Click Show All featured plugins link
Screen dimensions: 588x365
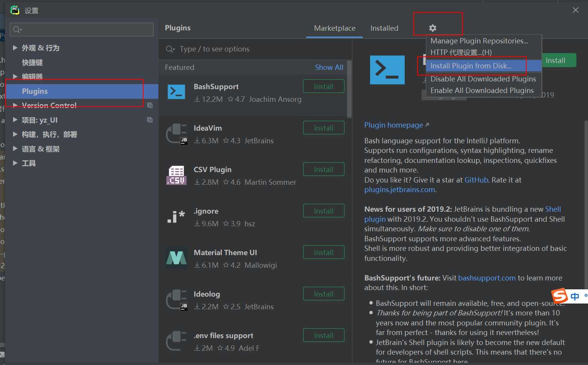[x=329, y=67]
